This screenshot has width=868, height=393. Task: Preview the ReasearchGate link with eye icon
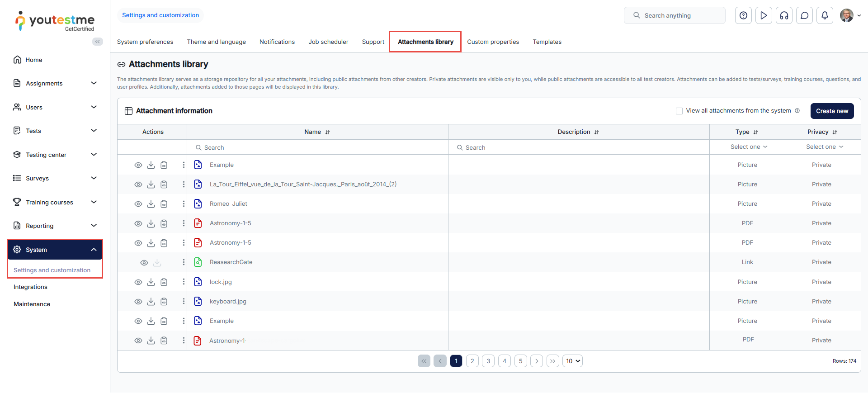[144, 263]
